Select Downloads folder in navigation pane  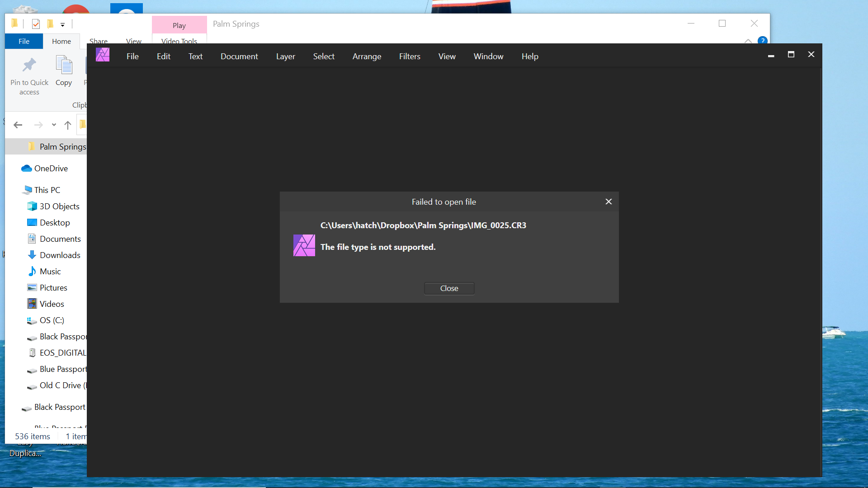[x=60, y=255]
